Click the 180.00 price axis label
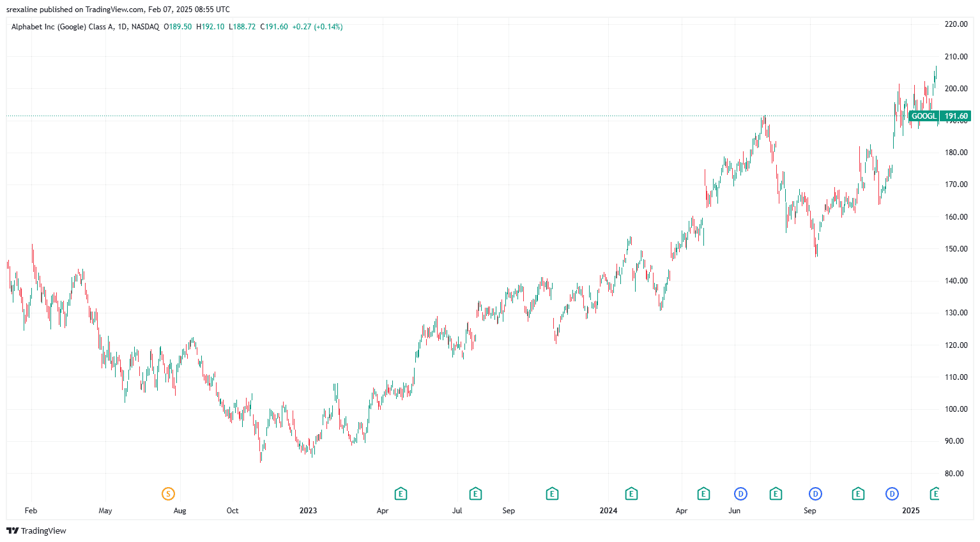 (x=956, y=153)
